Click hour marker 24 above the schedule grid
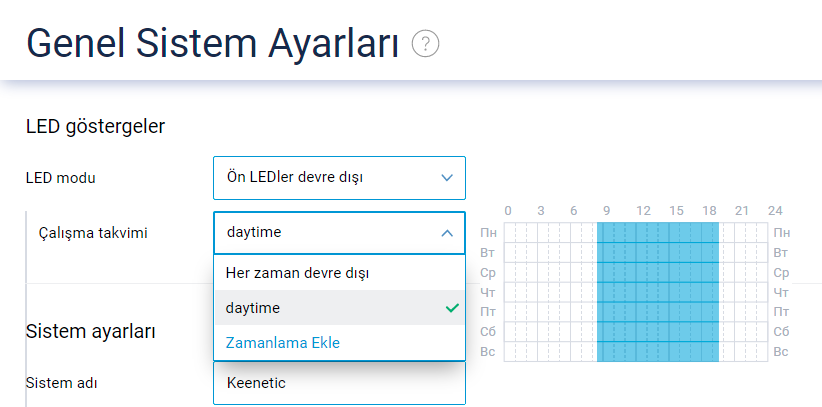 point(774,210)
